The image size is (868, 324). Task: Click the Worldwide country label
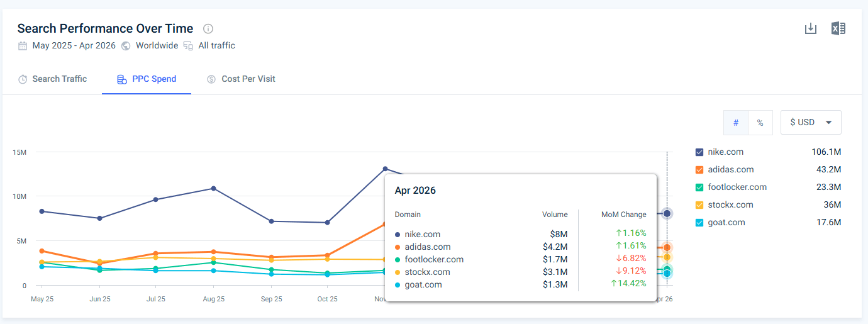[x=157, y=45]
